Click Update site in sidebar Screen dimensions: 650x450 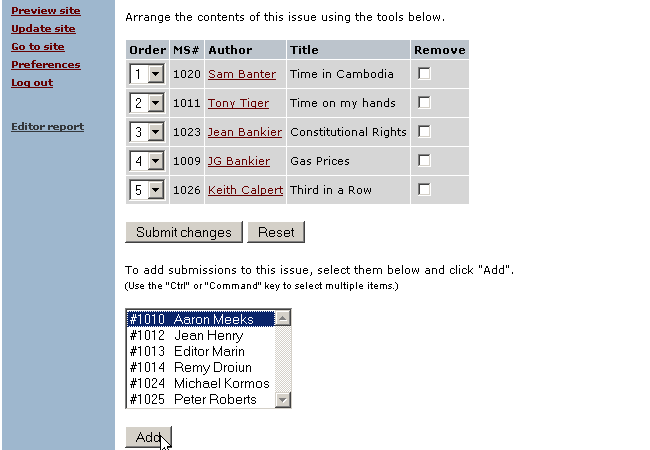click(43, 29)
